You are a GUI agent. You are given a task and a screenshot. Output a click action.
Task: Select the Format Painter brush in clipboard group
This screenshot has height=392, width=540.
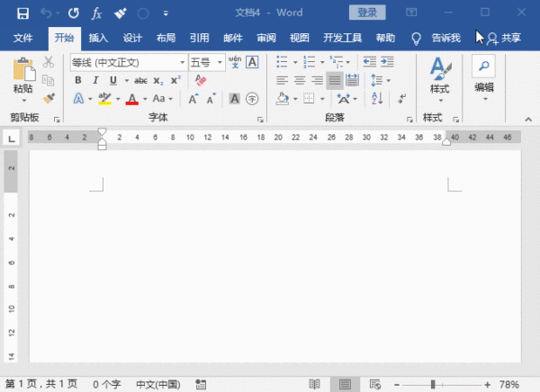(49, 98)
